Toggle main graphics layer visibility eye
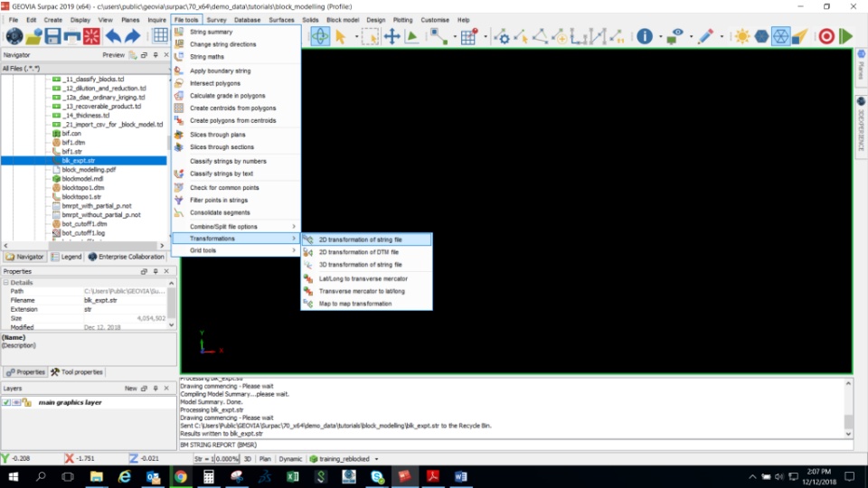This screenshot has width=868, height=488. pos(16,402)
